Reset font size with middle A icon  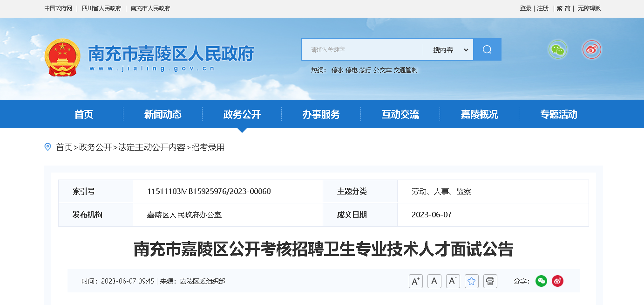pos(434,281)
